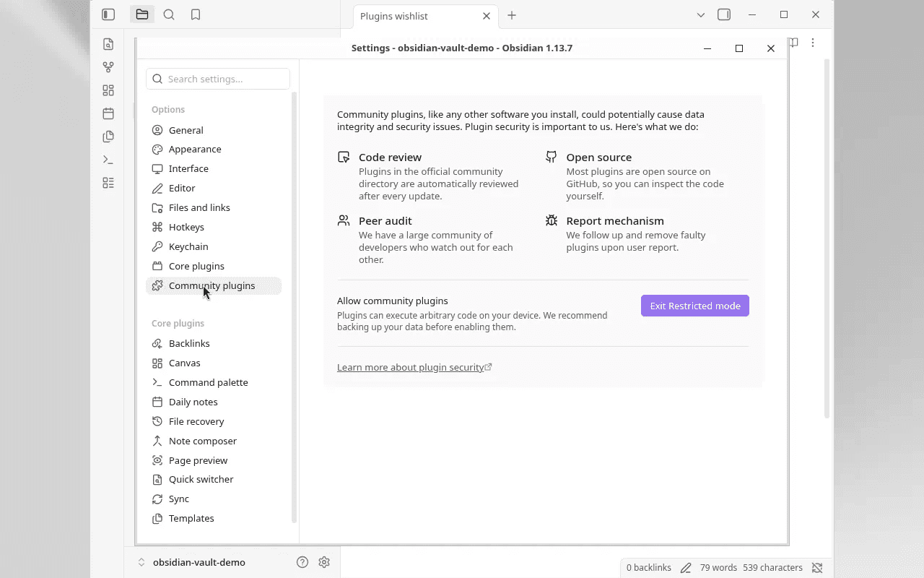
Task: Open today's daily note ribbon icon
Action: 108,113
